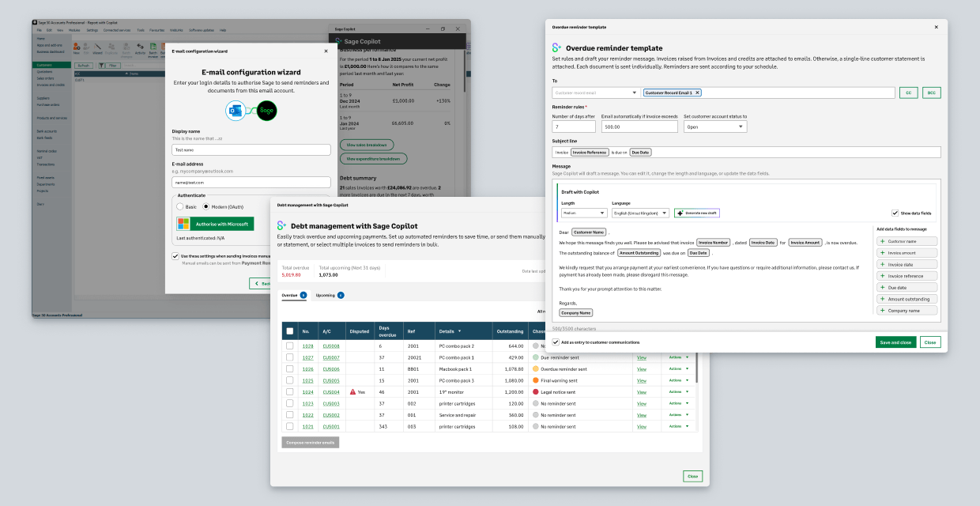Click the round Sage logo in the e-mail wizard

tap(267, 111)
